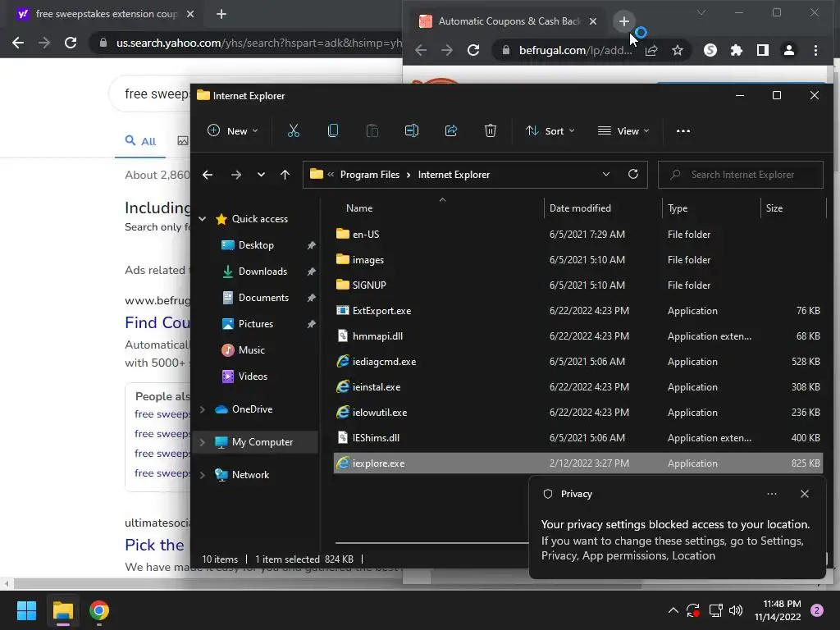Click File Explorer taskbar icon
840x630 pixels.
62,610
